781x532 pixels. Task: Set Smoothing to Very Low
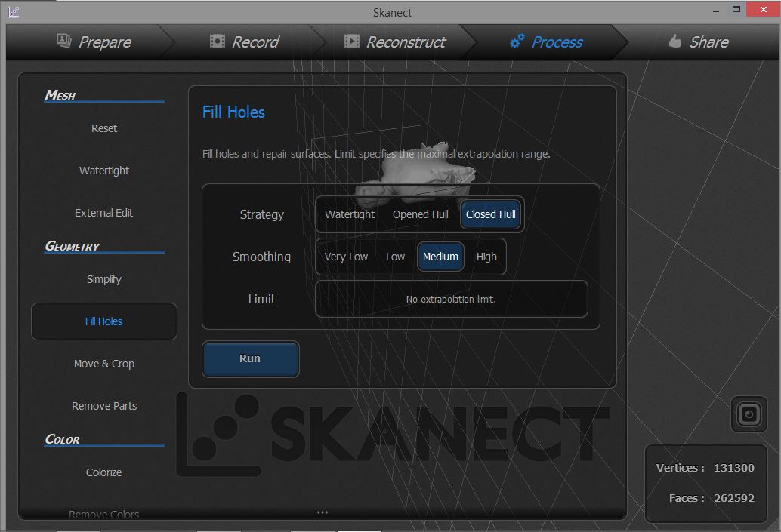point(346,257)
